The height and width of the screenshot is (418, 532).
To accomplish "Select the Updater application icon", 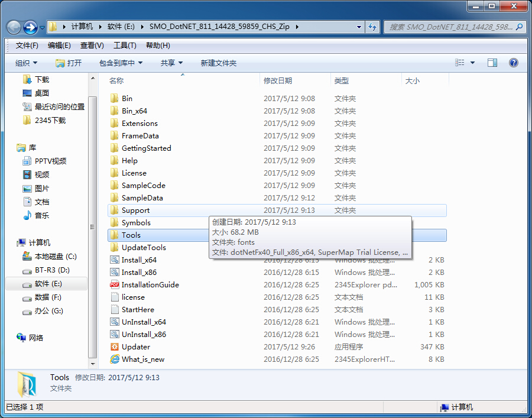I will pyautogui.click(x=115, y=346).
